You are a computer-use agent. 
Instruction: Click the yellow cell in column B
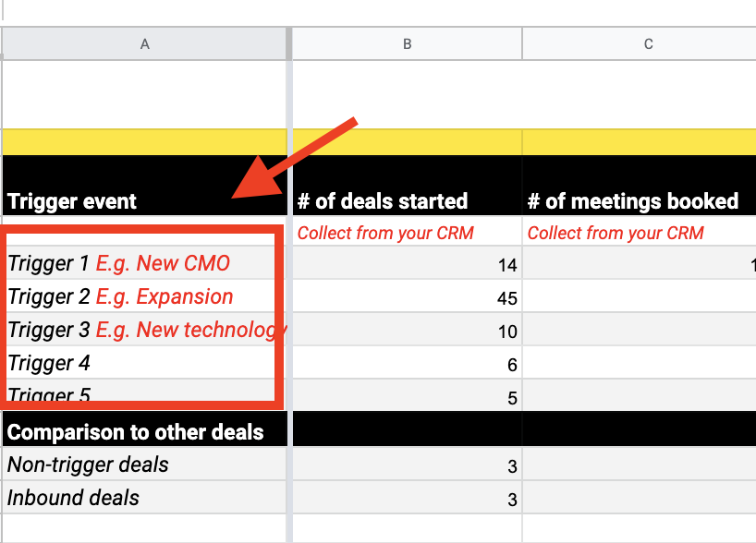coord(407,142)
